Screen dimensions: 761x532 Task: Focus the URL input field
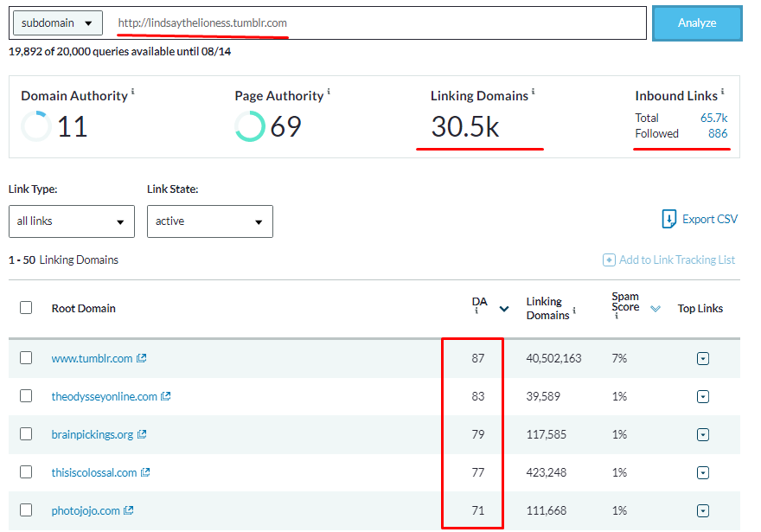click(x=378, y=22)
